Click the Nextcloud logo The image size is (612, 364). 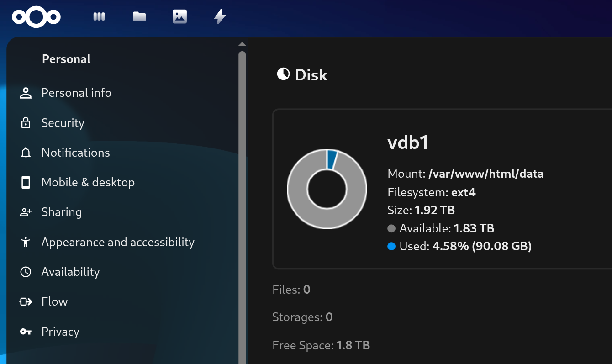[x=36, y=17]
